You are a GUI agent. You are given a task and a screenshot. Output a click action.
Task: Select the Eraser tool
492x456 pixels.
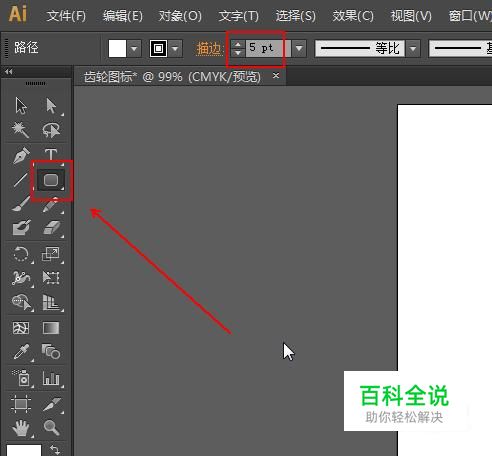[51, 228]
